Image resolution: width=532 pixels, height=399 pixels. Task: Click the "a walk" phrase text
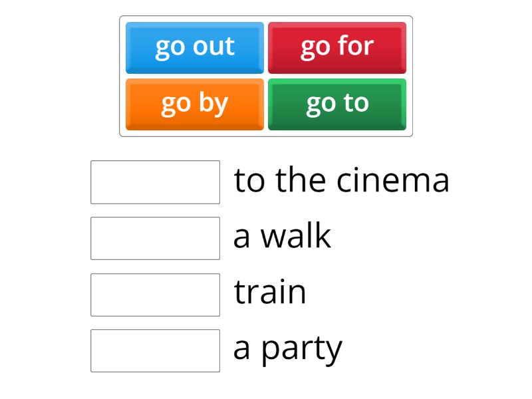(282, 237)
